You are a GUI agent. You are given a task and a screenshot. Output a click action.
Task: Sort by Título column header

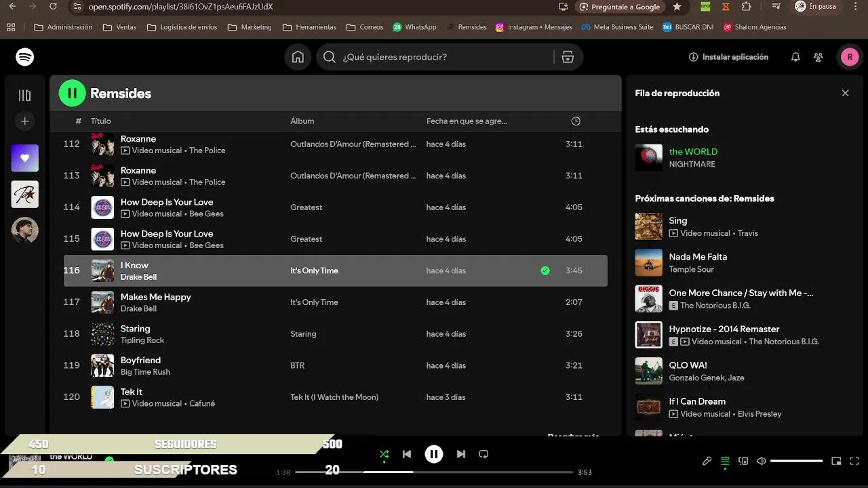100,121
